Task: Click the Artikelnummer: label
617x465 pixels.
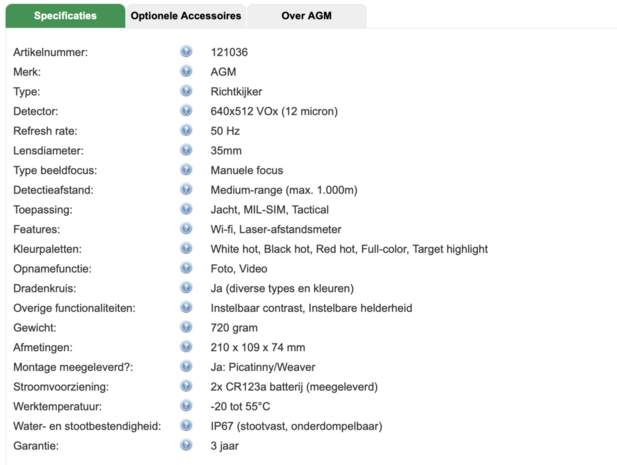Action: 50,52
